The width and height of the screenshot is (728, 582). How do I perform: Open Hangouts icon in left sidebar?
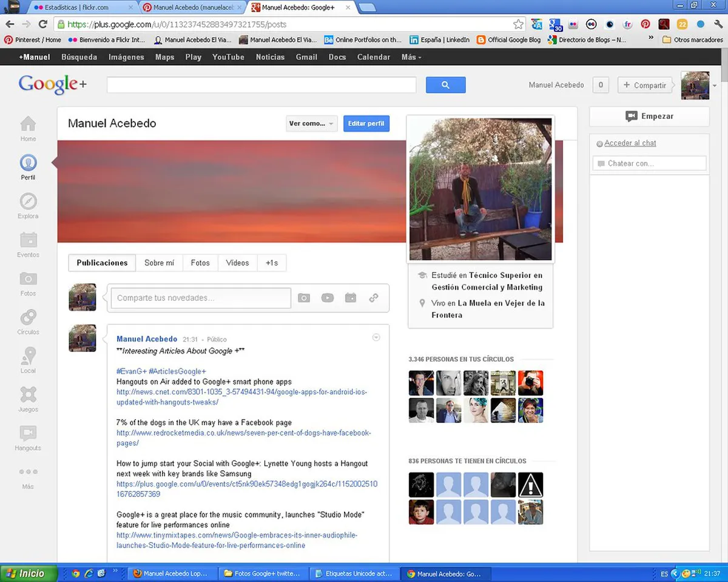(x=28, y=433)
